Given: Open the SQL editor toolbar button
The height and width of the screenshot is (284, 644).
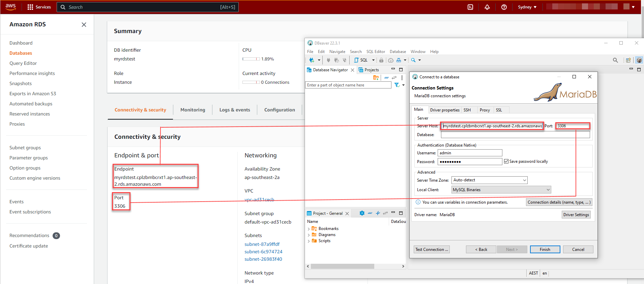Looking at the screenshot, I should (x=361, y=60).
